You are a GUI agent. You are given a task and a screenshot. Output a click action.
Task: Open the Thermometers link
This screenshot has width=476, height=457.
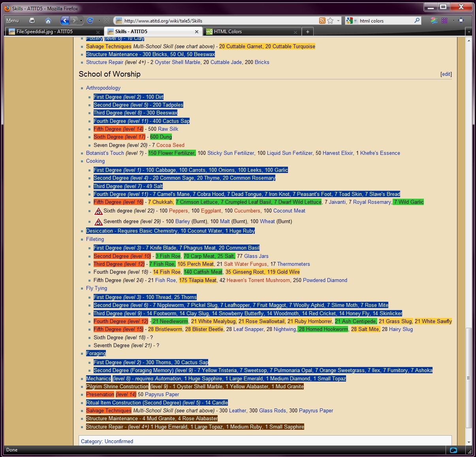(x=294, y=264)
